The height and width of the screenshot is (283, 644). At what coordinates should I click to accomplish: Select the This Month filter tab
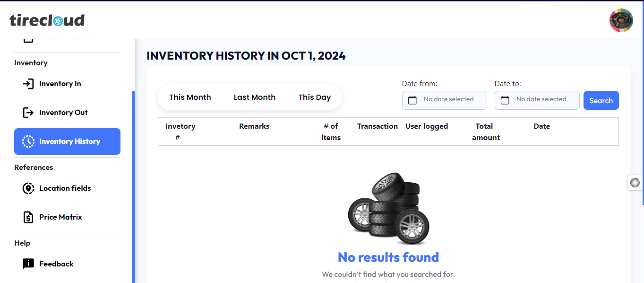(190, 97)
